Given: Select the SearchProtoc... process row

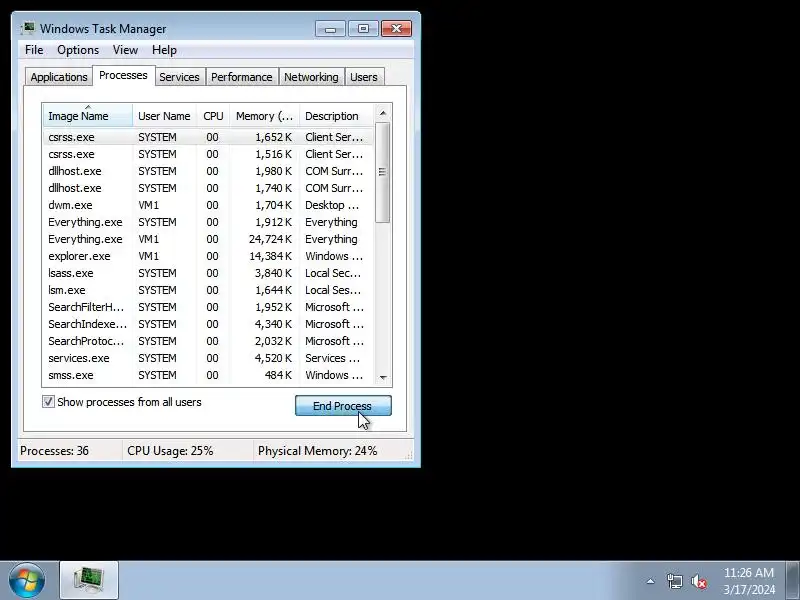Looking at the screenshot, I should pos(208,341).
